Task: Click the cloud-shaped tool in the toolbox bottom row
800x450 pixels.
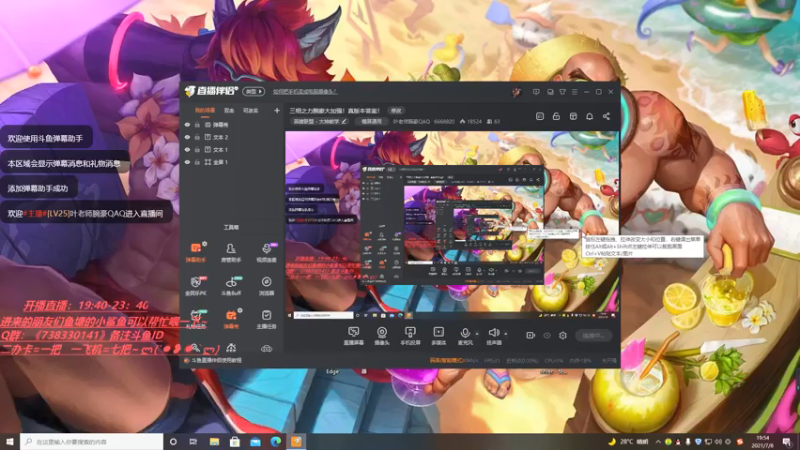Action: tap(266, 348)
